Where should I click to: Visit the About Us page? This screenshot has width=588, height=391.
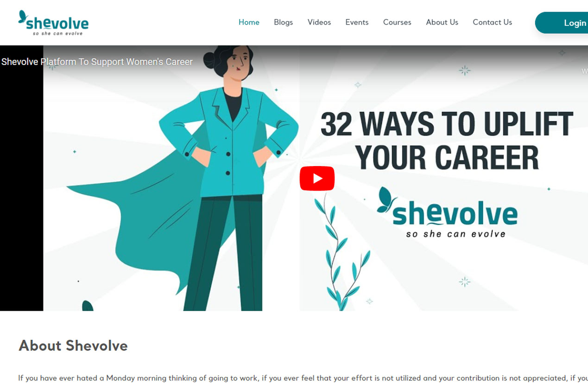click(x=442, y=22)
